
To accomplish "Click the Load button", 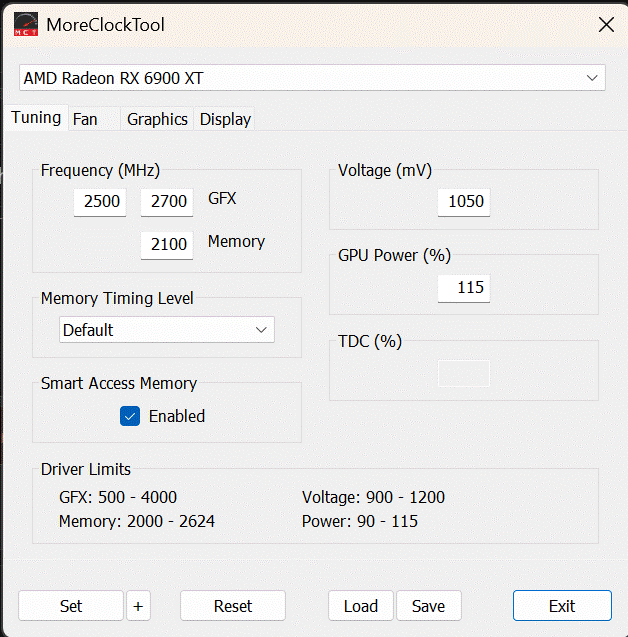I will click(x=361, y=606).
